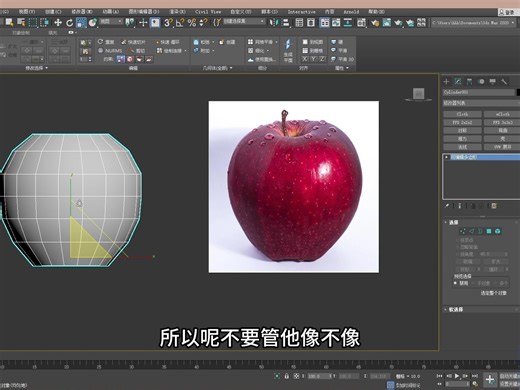Click the Cloth modifier button
This screenshot has height=390, width=520.
(462, 114)
